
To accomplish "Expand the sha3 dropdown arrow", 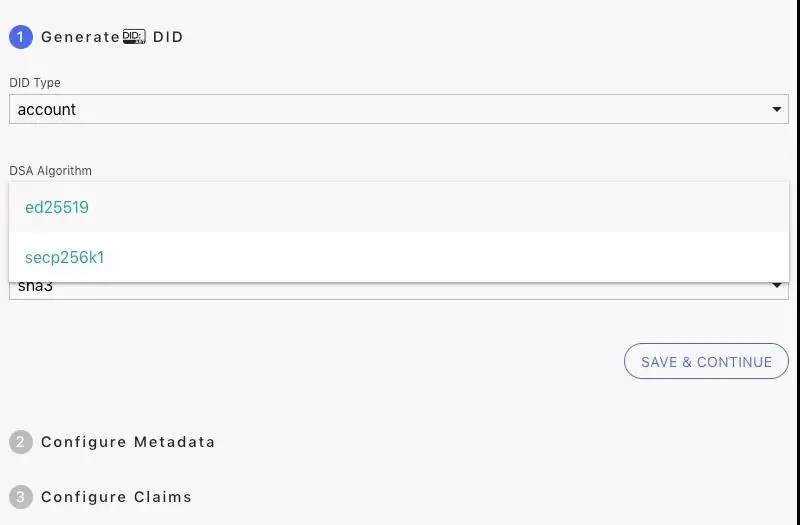I will point(777,288).
